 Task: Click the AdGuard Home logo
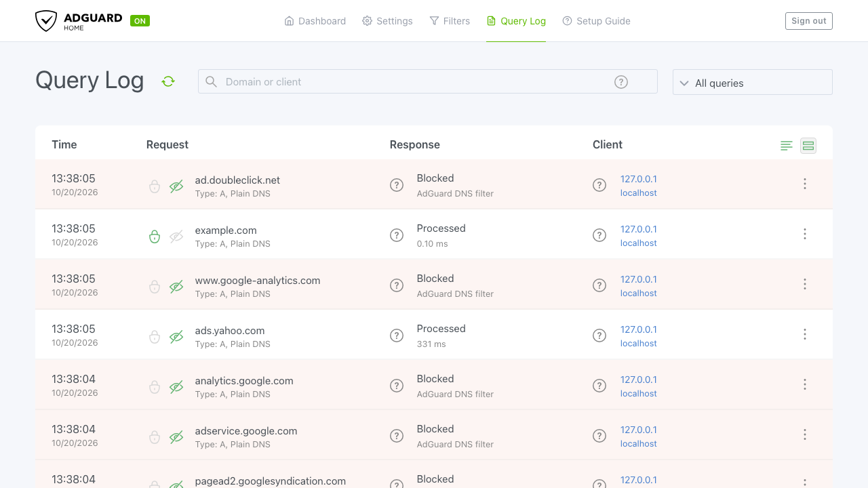tap(79, 21)
